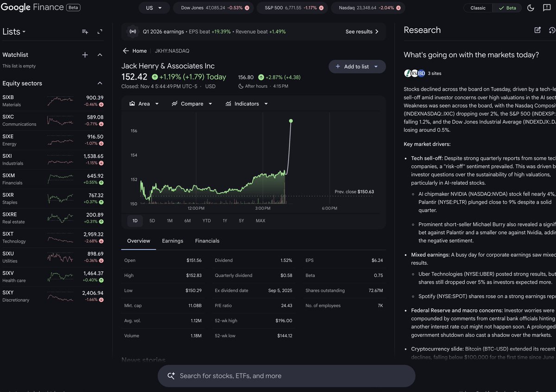556x392 pixels.
Task: Click the new list icon beside Lists
Action: pyautogui.click(x=85, y=31)
